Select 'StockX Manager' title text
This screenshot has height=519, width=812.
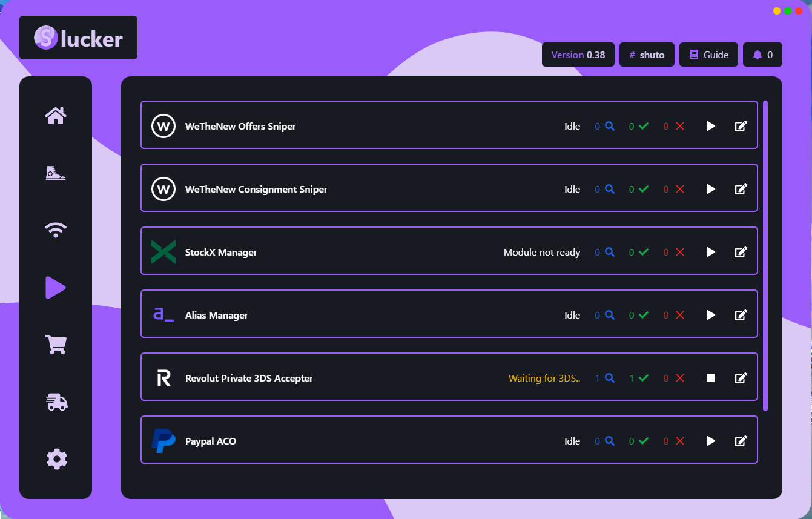[221, 252]
